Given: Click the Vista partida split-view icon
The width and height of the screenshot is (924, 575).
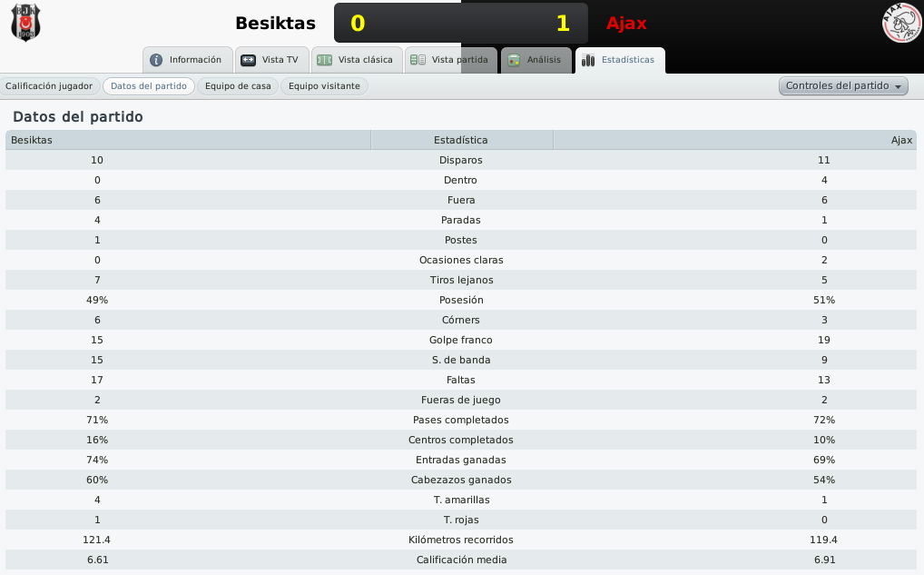Looking at the screenshot, I should (x=418, y=60).
